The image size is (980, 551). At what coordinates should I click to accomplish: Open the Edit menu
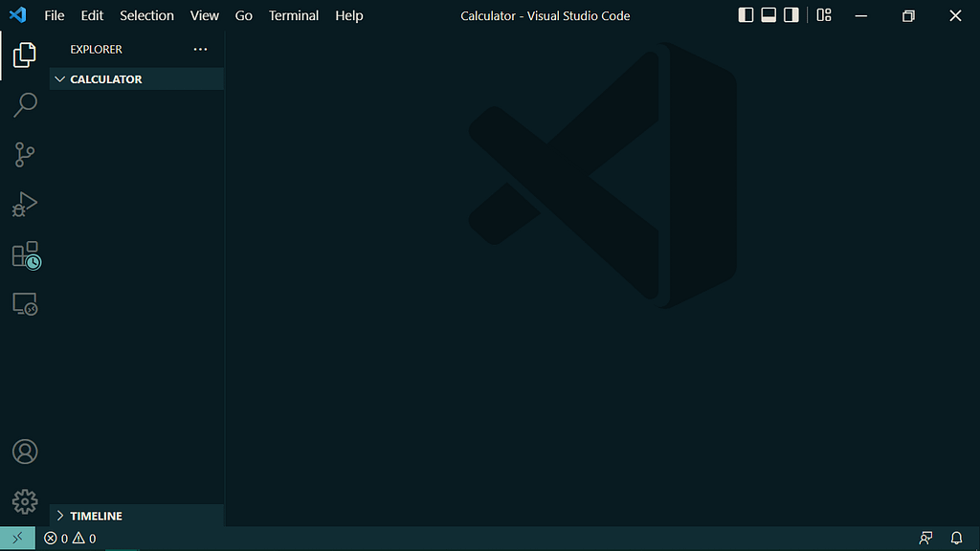92,15
